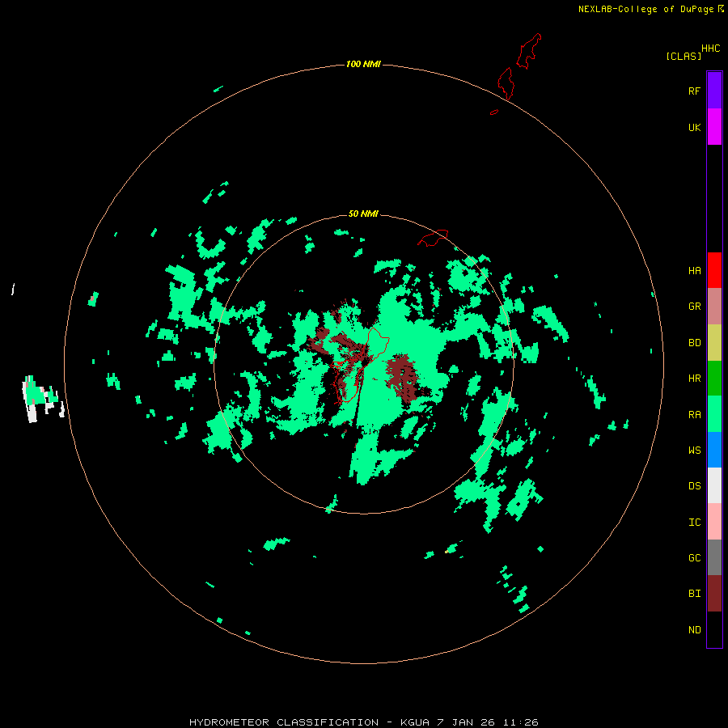
Task: Click the IC legend label
Action: click(694, 523)
